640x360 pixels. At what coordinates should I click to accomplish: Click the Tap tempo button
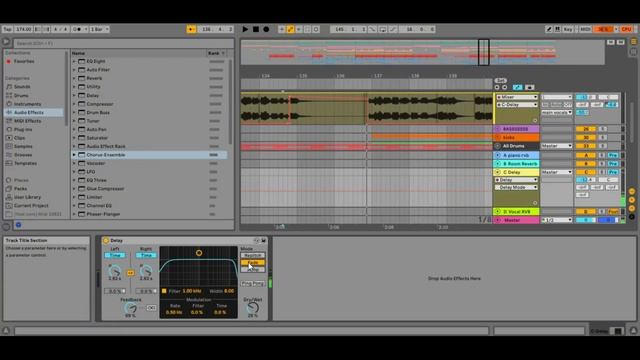[7, 29]
